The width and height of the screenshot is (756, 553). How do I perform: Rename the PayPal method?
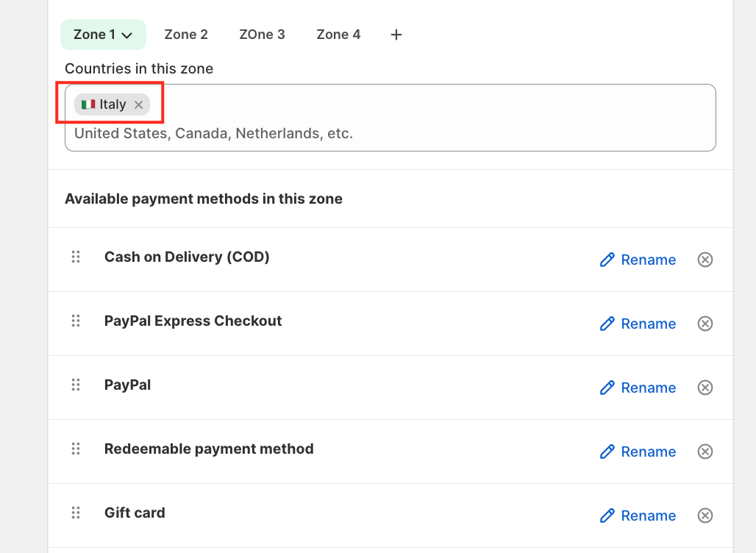638,388
